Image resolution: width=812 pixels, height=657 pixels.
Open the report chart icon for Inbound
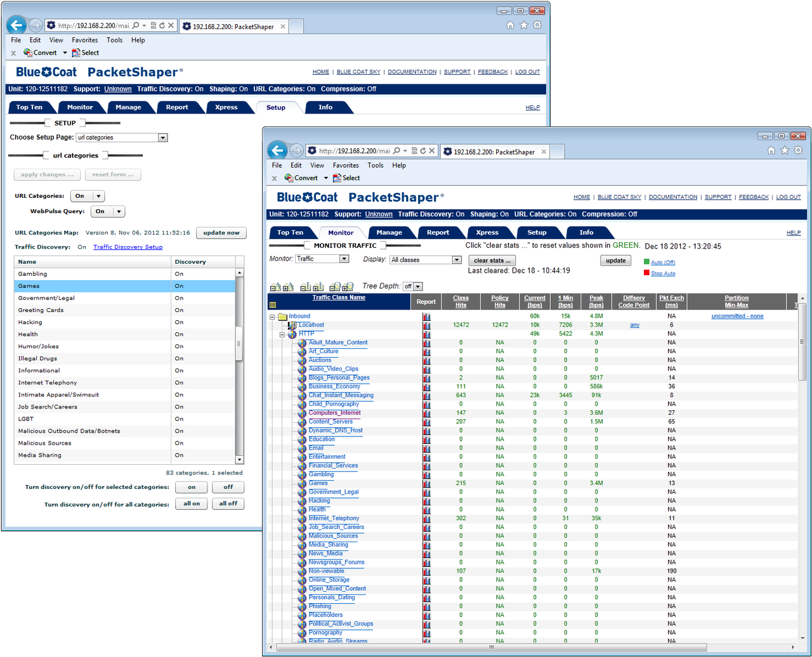point(426,316)
